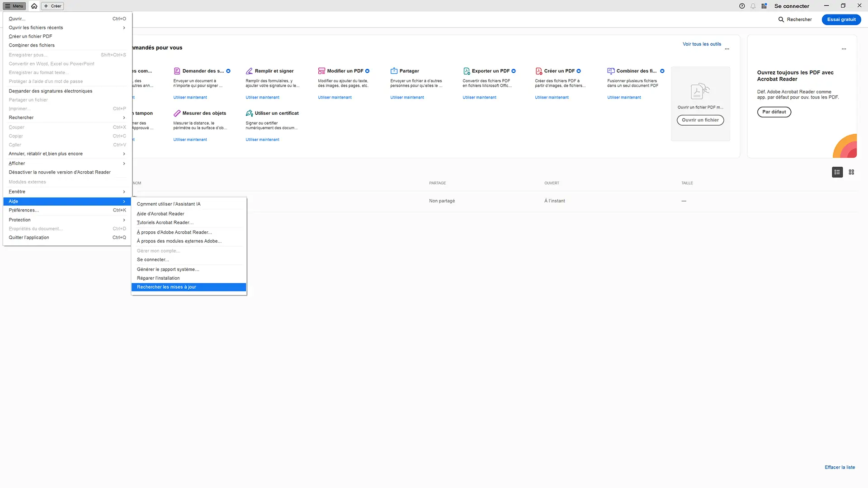Screen dimensions: 868x488
Task: Click the Créer plus button
Action: click(53, 6)
